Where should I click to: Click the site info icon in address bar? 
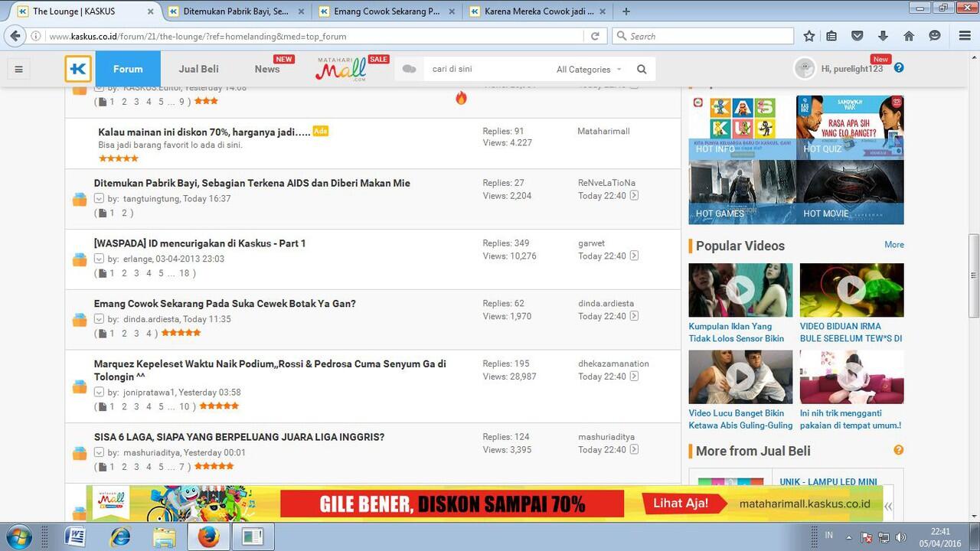click(x=36, y=36)
